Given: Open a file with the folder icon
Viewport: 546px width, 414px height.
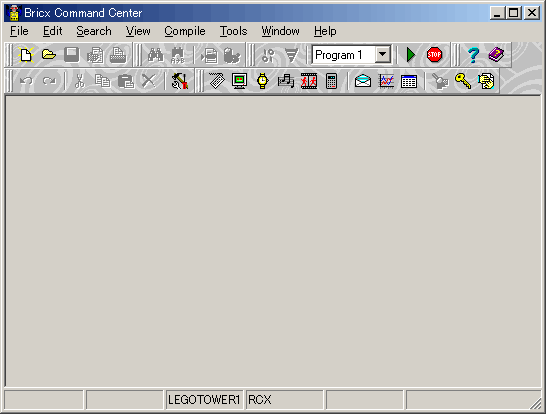Looking at the screenshot, I should [x=49, y=55].
